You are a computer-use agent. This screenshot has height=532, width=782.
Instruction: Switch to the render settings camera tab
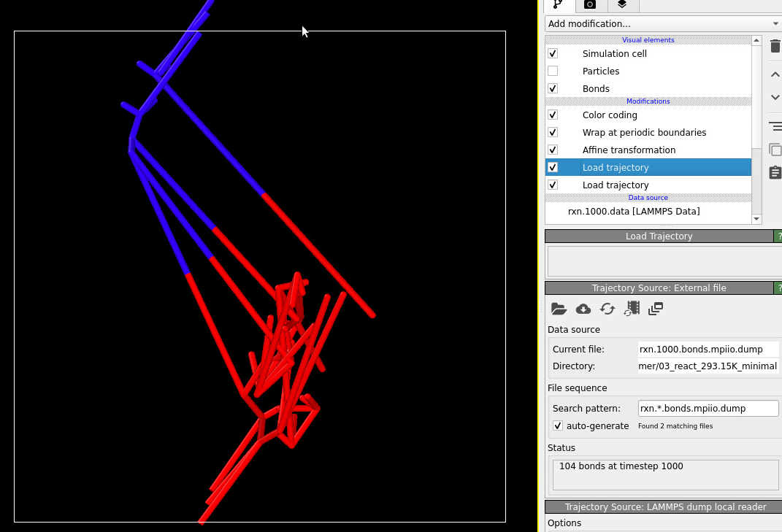[590, 6]
